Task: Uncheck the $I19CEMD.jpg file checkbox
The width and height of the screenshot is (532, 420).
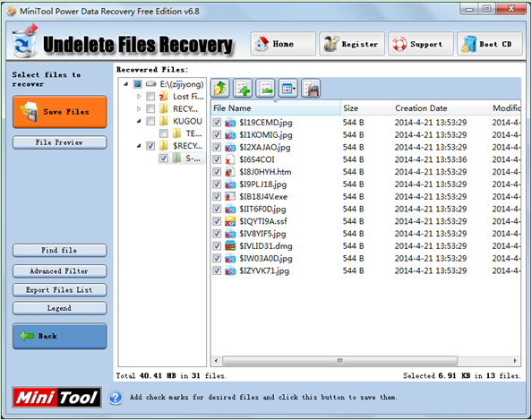Action: [217, 122]
